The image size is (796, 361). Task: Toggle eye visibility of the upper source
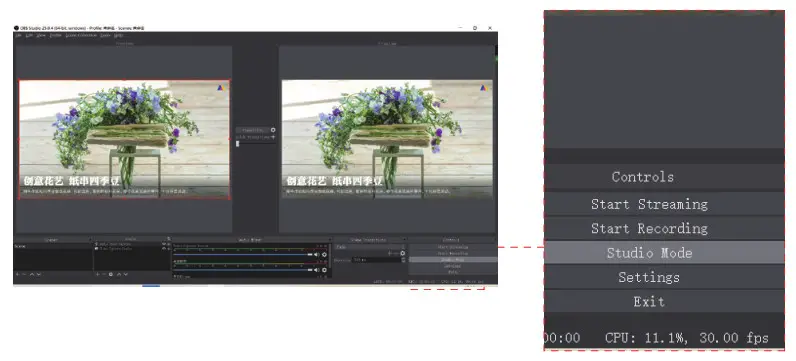(163, 244)
